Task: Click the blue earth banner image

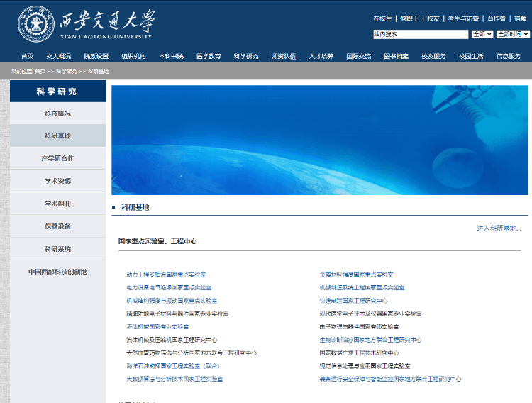Action: 320,140
